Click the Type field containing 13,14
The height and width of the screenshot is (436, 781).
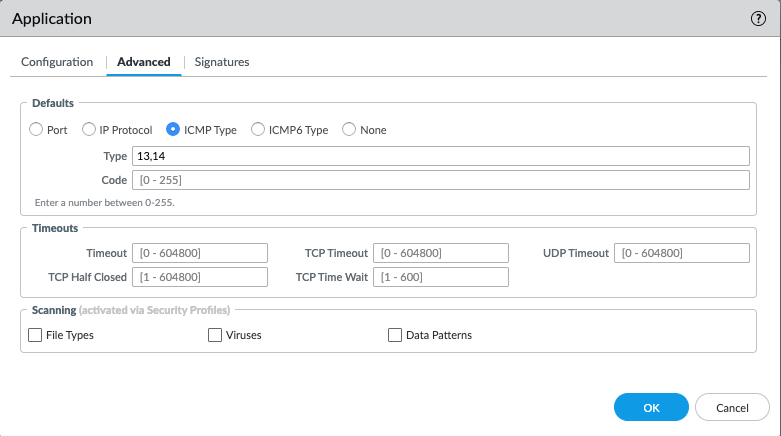pos(440,156)
